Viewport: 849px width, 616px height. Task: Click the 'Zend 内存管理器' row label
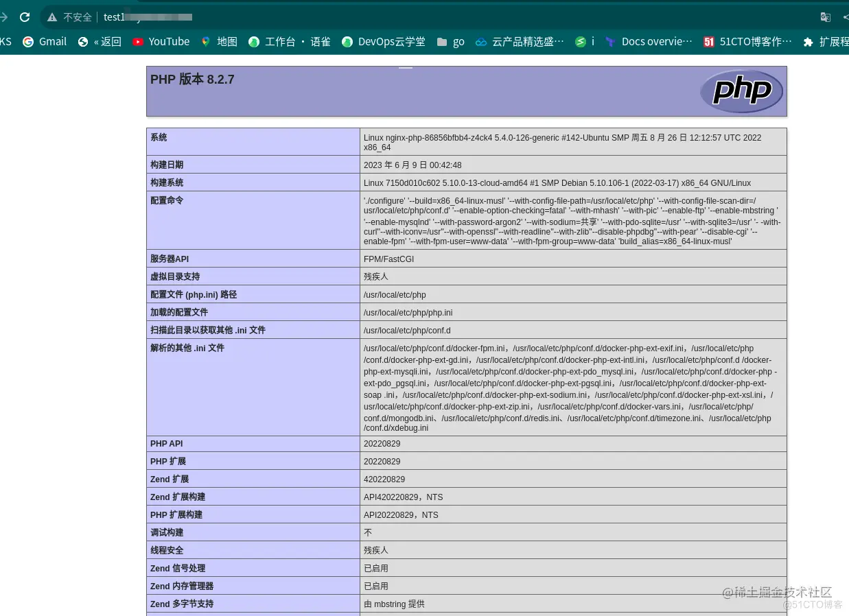[x=182, y=587]
